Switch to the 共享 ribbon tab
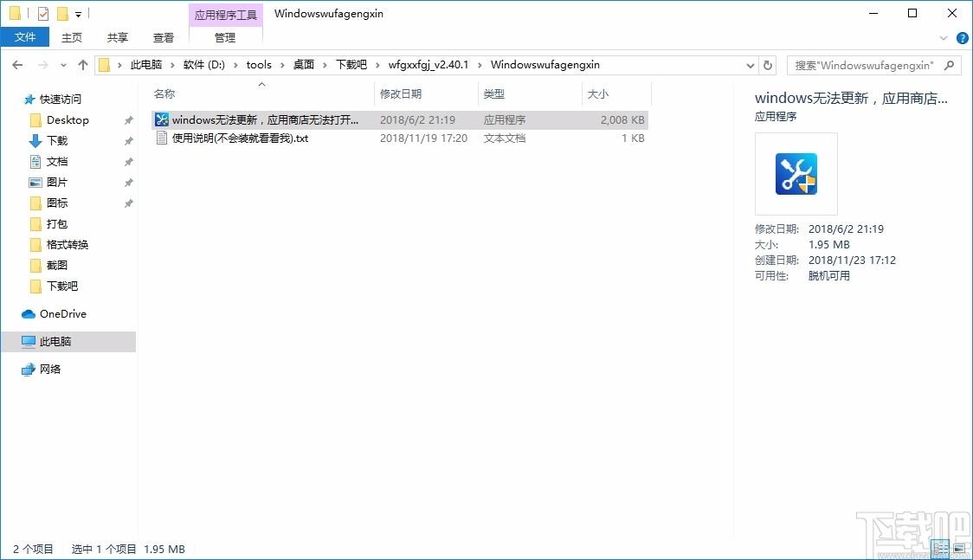The width and height of the screenshot is (973, 560). 117,38
